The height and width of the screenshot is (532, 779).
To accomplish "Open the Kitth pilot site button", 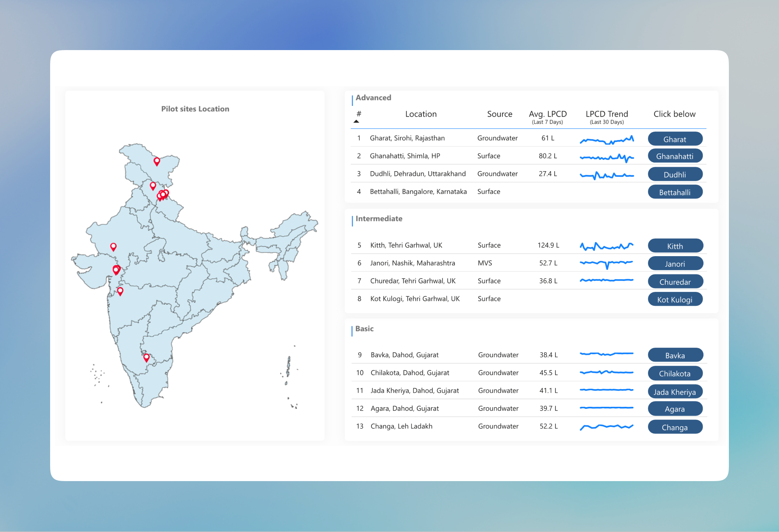I will click(675, 246).
